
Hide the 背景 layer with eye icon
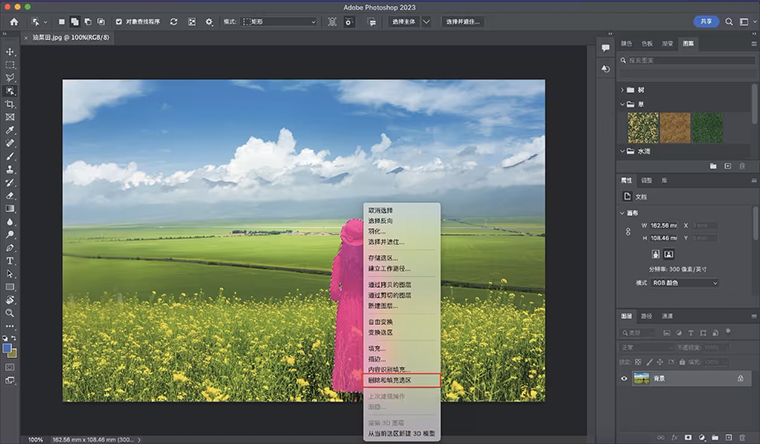626,378
